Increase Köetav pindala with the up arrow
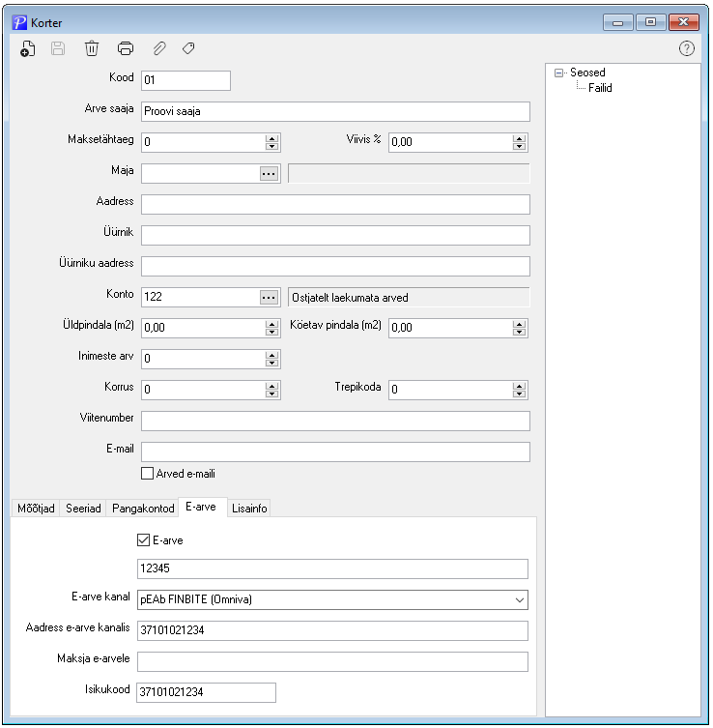The image size is (713, 728). (x=519, y=324)
